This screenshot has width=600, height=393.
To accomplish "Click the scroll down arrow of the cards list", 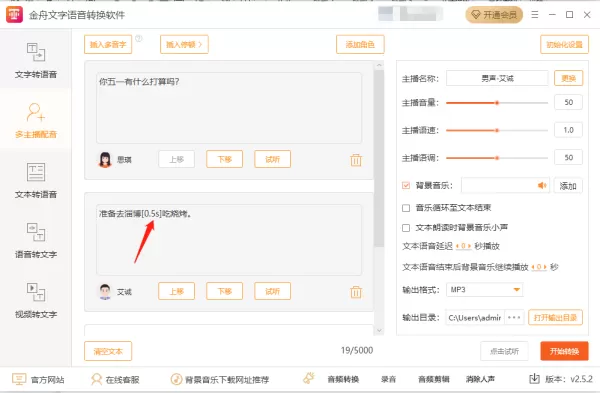I will tap(379, 331).
